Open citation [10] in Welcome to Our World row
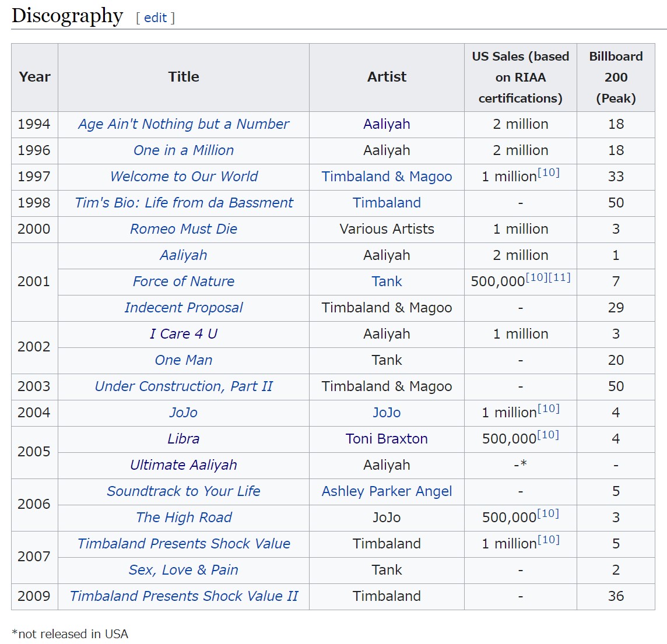The image size is (667, 644). [549, 173]
